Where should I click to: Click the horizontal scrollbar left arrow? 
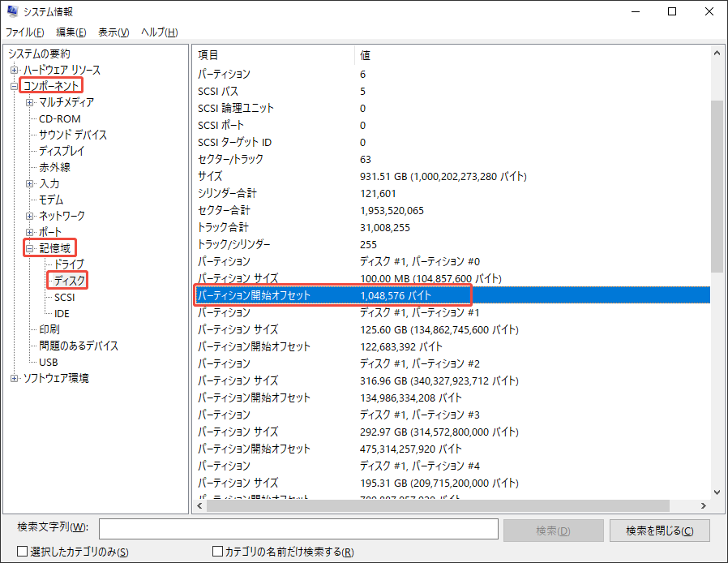[x=199, y=506]
